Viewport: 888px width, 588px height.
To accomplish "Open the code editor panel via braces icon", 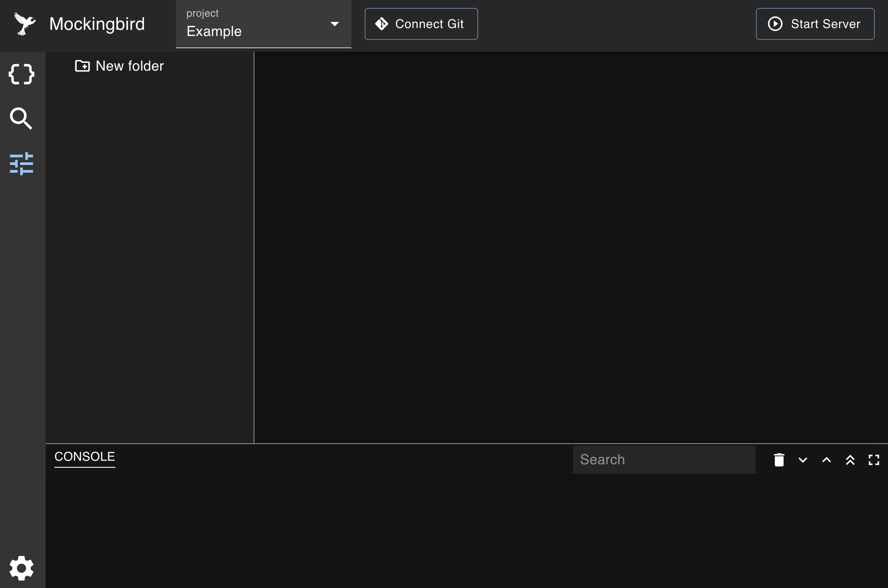I will click(21, 74).
